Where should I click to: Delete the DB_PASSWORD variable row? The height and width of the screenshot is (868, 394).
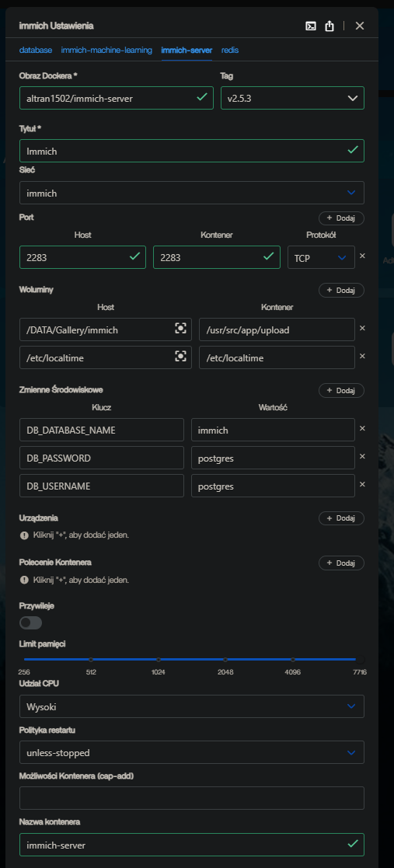coord(362,456)
